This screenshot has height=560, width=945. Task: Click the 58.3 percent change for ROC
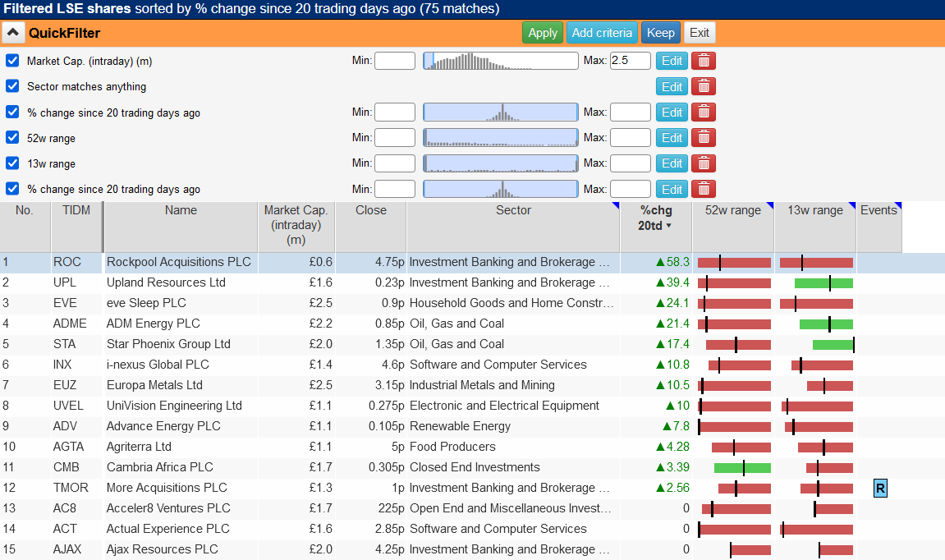tap(672, 262)
